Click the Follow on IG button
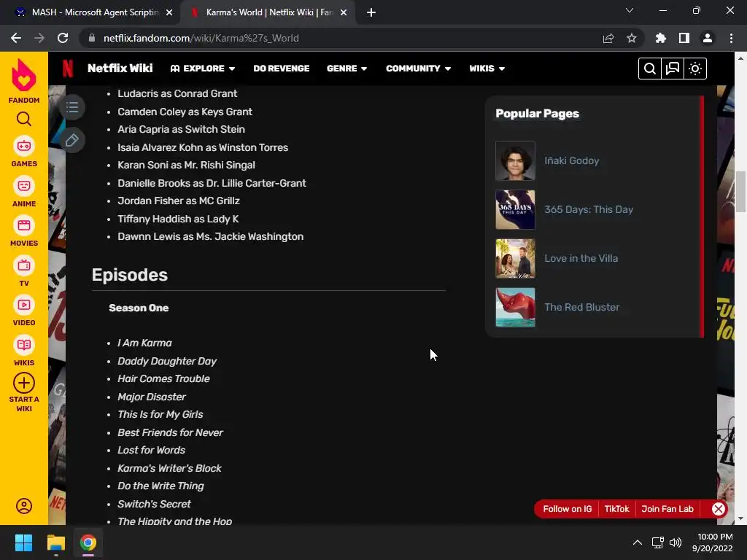The width and height of the screenshot is (747, 560). coord(568,509)
